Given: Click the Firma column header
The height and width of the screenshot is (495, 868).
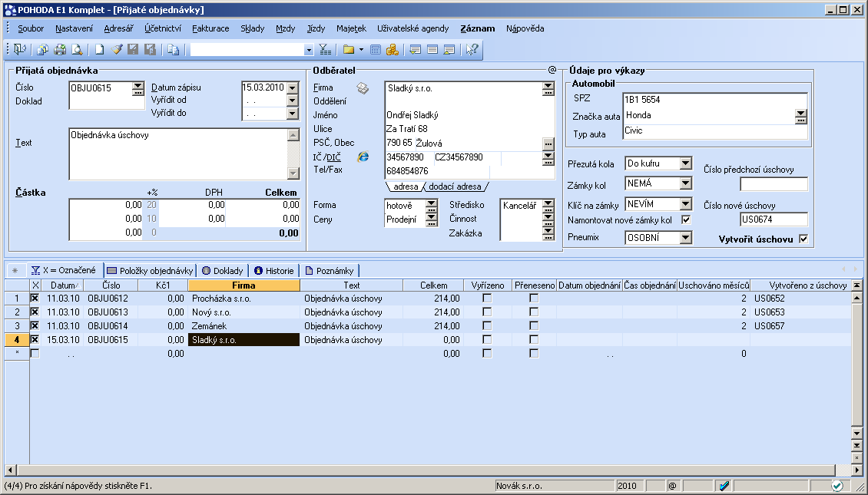Looking at the screenshot, I should (244, 285).
